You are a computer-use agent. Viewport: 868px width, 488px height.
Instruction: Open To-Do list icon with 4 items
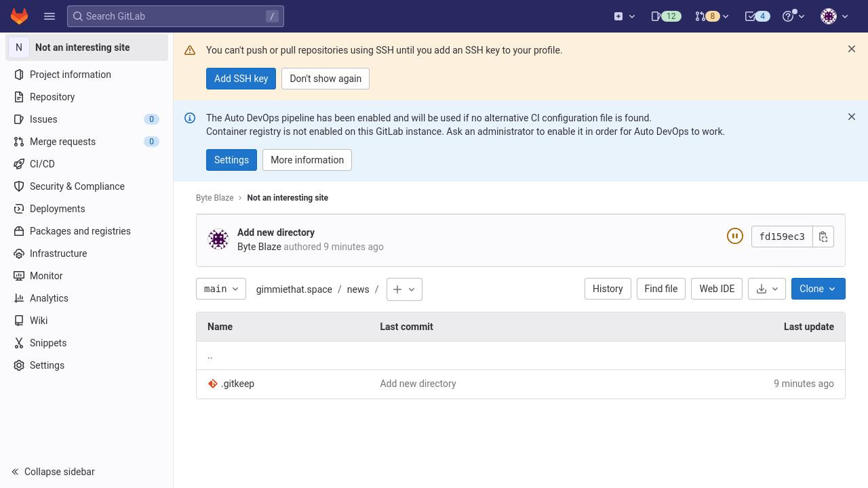[757, 16]
